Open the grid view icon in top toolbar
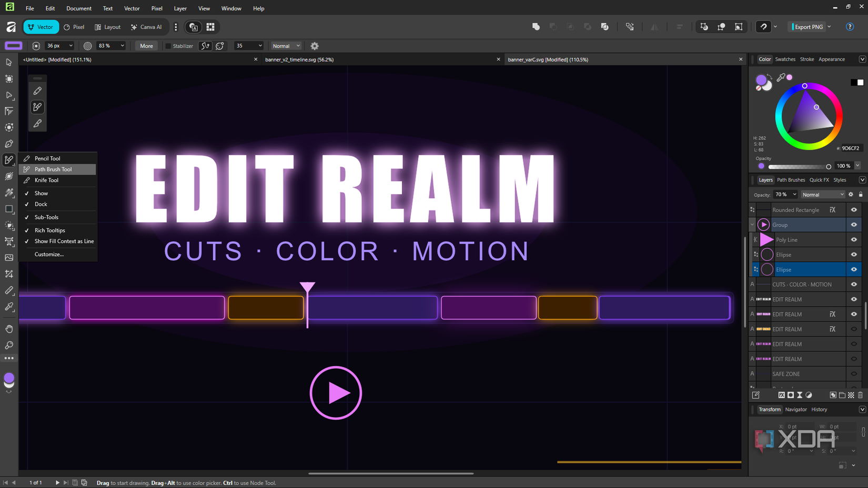 tap(210, 27)
